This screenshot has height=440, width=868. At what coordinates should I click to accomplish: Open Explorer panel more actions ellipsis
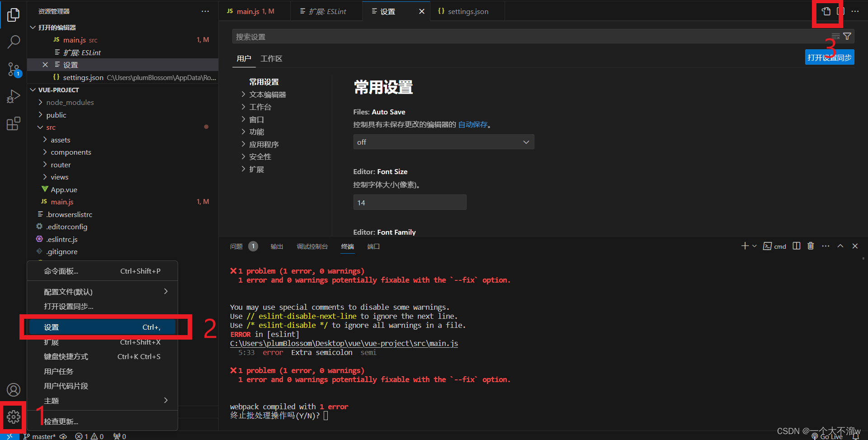205,11
